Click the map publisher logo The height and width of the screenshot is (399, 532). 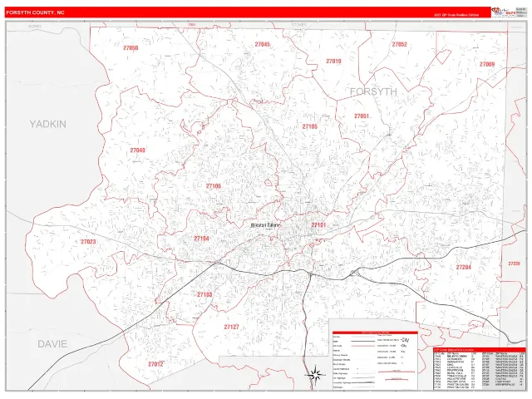(x=504, y=12)
